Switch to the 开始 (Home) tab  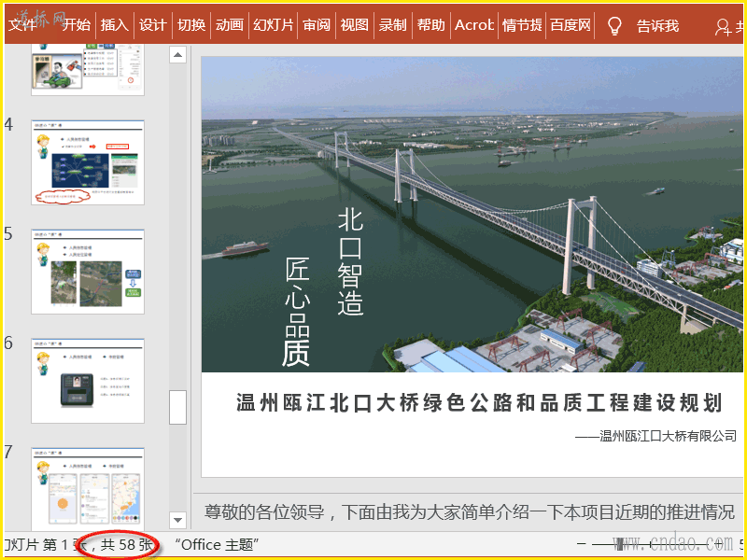pyautogui.click(x=76, y=24)
